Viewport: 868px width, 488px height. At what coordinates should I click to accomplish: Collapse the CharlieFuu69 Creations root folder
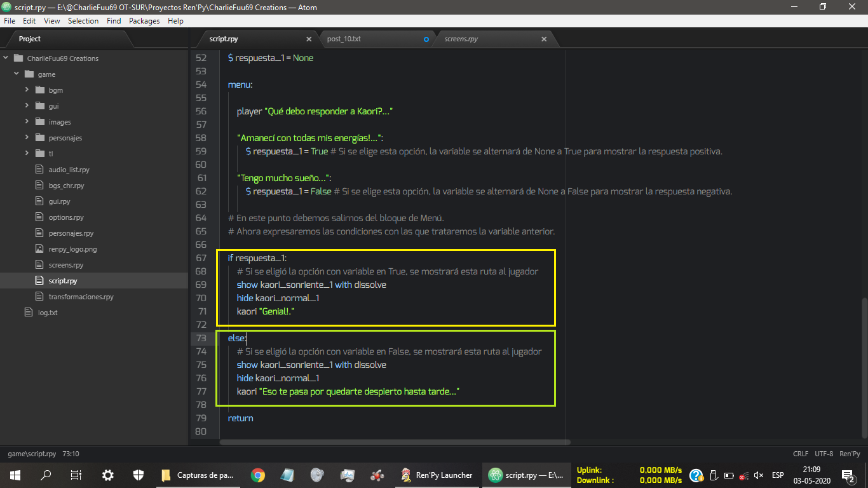(x=6, y=58)
